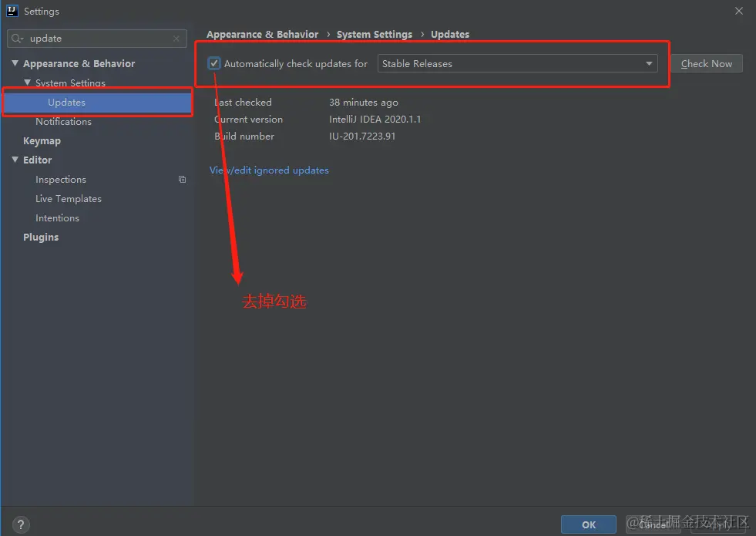Screen dimensions: 756x536
Task: Open View/edit ignored updates link
Action: coord(269,170)
